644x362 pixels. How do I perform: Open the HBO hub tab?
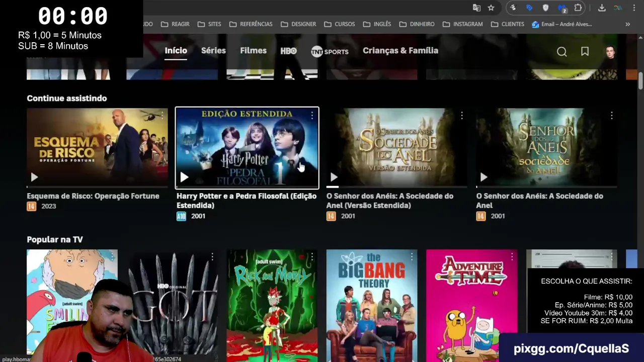tap(288, 51)
